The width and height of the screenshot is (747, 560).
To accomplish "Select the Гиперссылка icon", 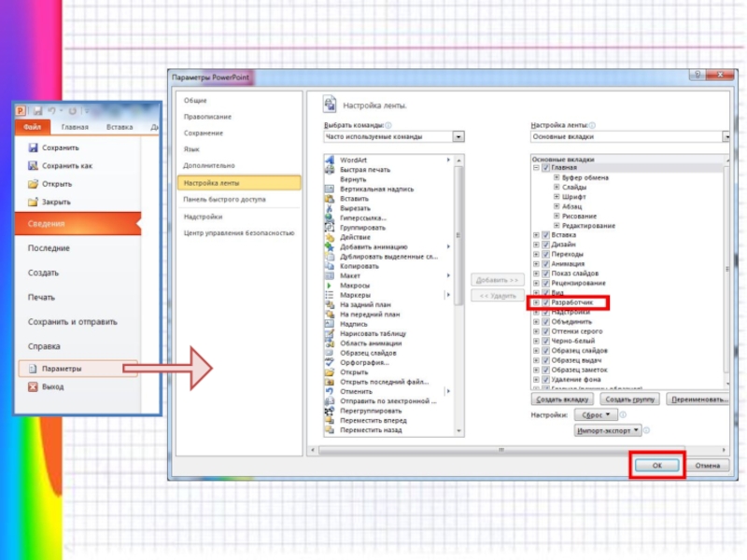I will coord(330,217).
